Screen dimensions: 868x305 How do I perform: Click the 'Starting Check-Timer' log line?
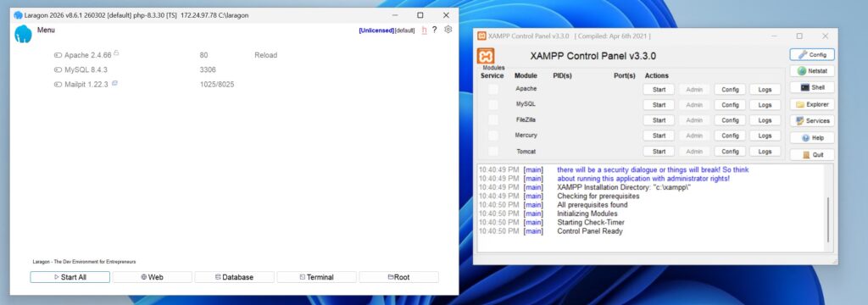[590, 223]
